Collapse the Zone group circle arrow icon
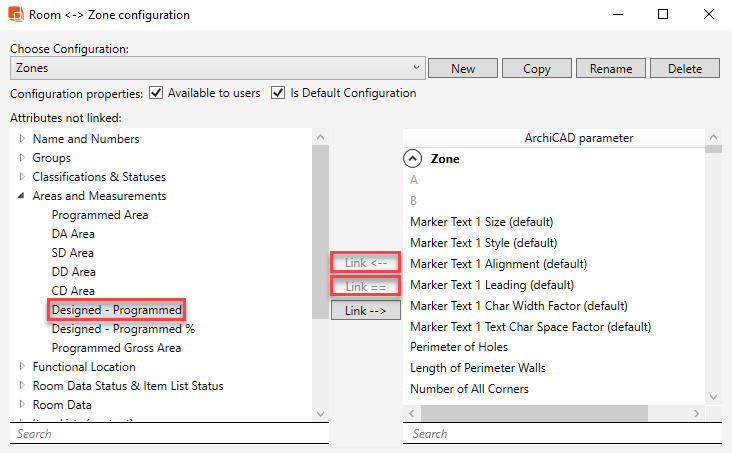Screen dimensions: 732x453 click(x=412, y=158)
